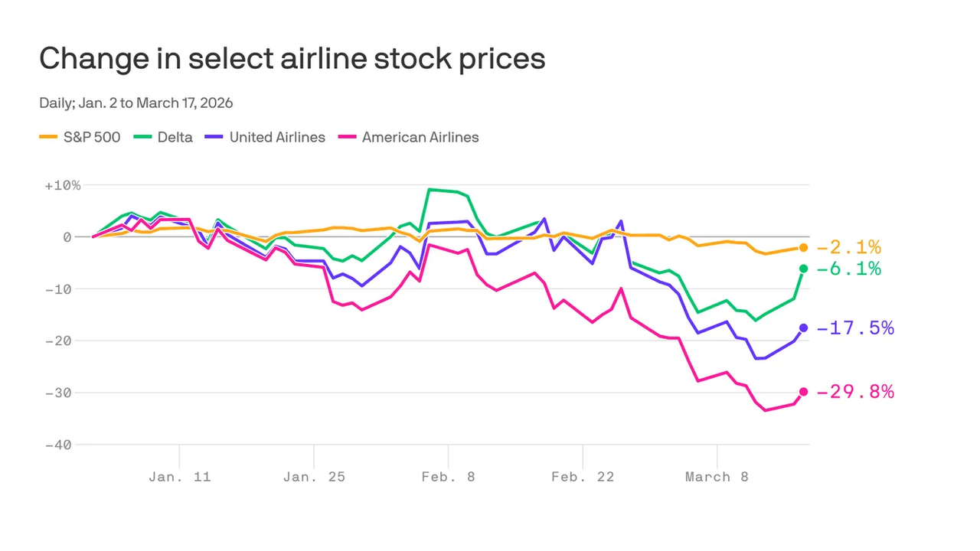This screenshot has width=980, height=551.
Task: Select the Delta legend label
Action: click(176, 138)
